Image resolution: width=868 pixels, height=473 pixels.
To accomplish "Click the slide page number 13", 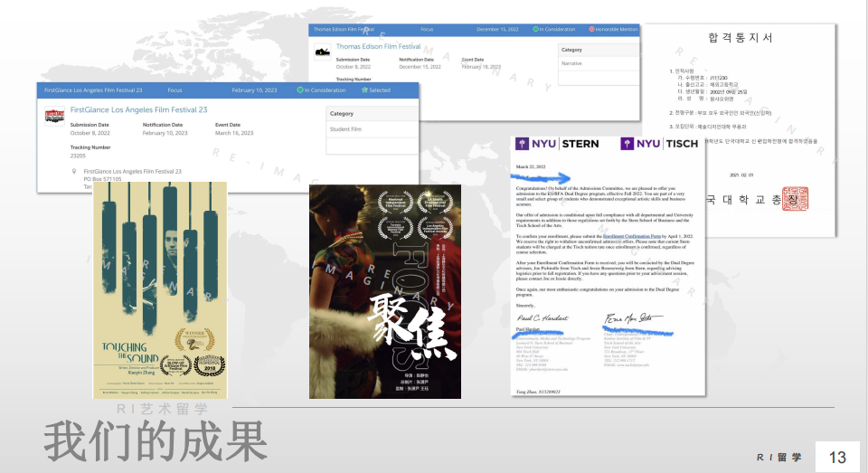I will tap(837, 457).
